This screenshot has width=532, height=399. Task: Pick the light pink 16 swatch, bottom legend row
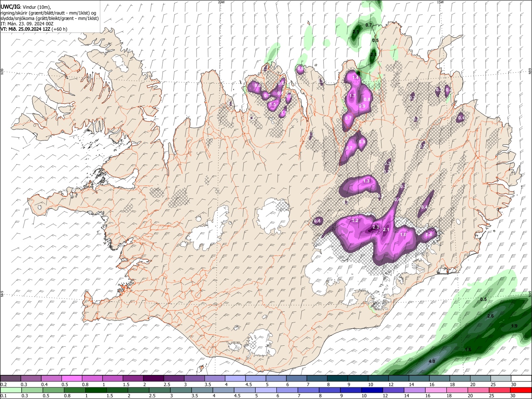tap(436, 390)
